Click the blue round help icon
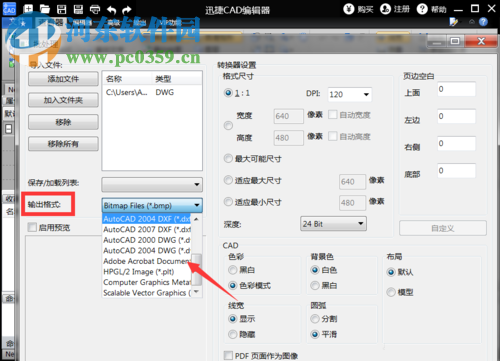 pos(483,22)
